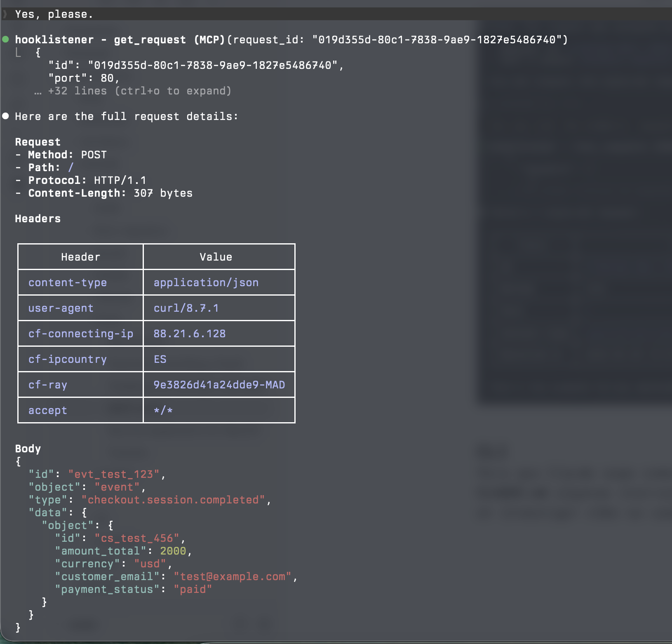This screenshot has width=672, height=644.
Task: Toggle the content-type application/json row
Action: (156, 282)
